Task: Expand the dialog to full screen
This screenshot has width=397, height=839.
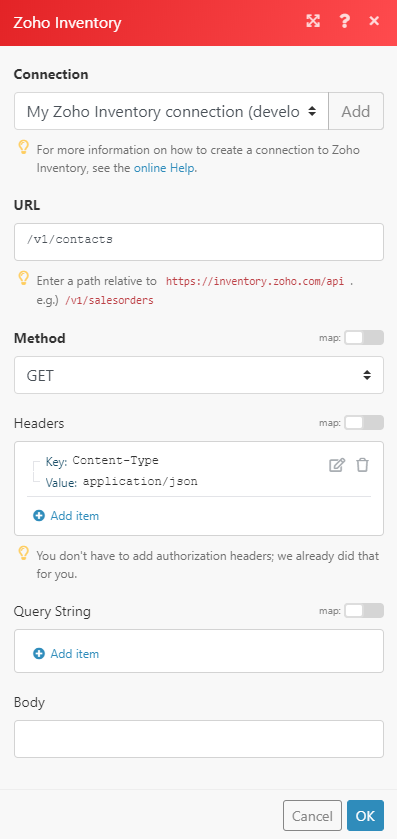Action: tap(312, 21)
